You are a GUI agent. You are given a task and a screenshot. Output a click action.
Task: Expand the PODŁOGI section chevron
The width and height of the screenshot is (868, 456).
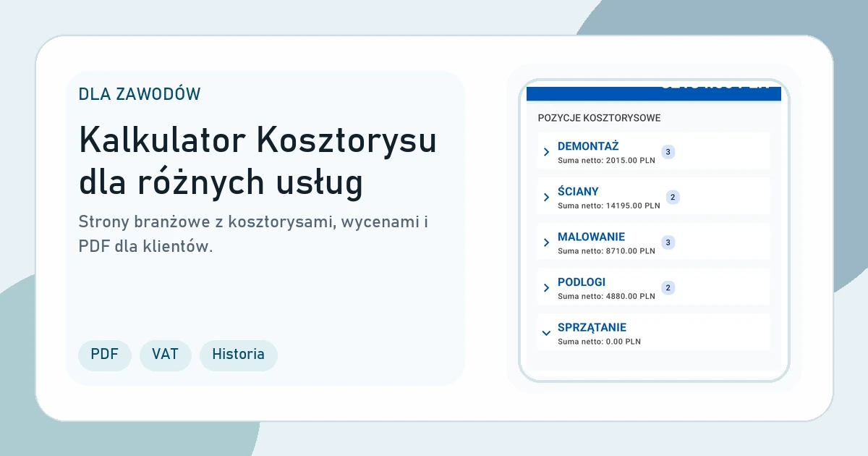click(546, 288)
